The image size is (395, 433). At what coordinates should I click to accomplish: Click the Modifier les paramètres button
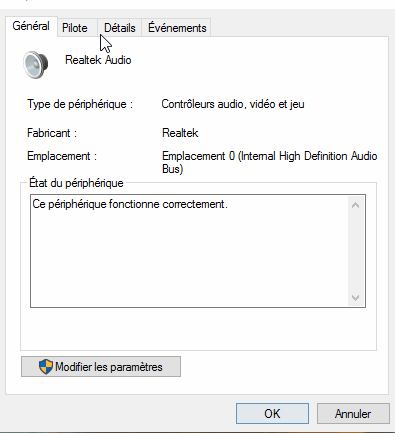click(x=101, y=367)
